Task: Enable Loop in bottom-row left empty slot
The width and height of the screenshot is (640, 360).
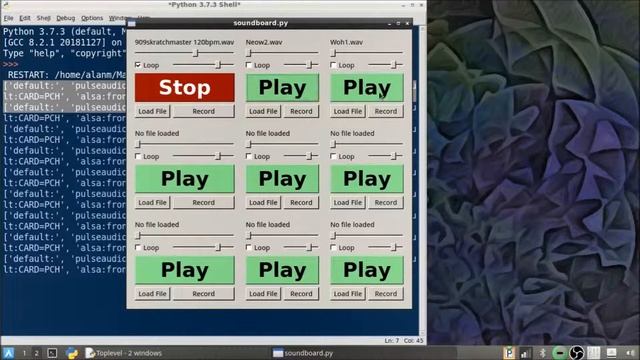Action: (138, 247)
